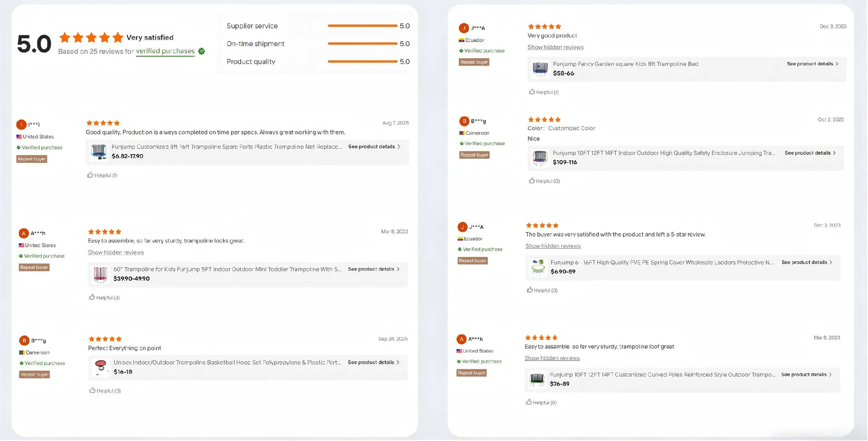
Task: Click the Supplier service rating bar
Action: [362, 26]
